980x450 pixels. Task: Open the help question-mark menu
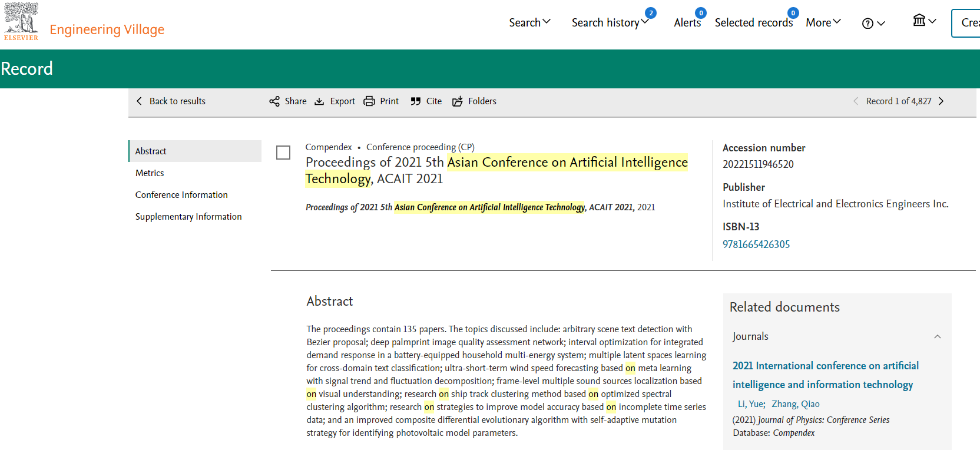point(873,24)
